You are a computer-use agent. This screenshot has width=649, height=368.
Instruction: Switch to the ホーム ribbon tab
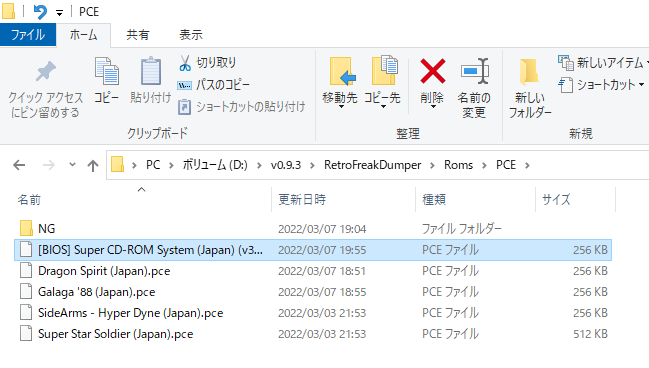(83, 35)
